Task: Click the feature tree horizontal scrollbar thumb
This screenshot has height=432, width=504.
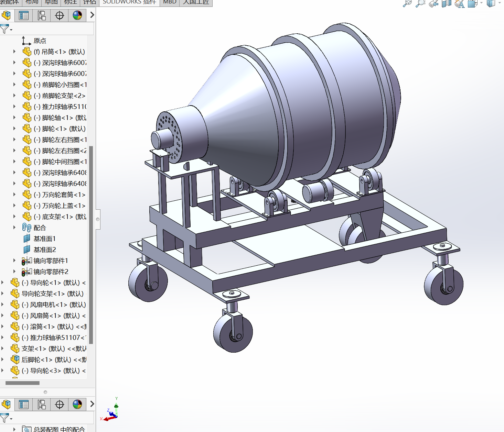Action: [x=22, y=383]
